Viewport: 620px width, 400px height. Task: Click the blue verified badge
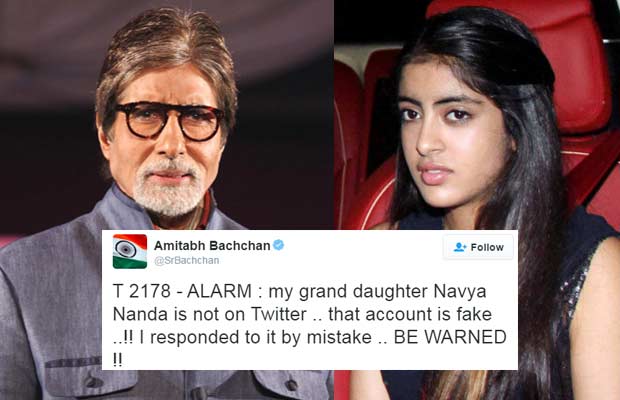278,245
